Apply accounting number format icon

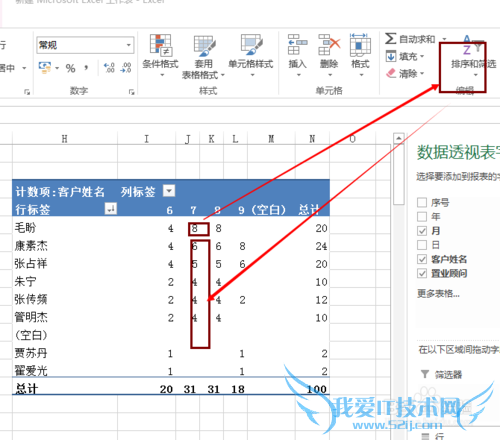[x=45, y=68]
